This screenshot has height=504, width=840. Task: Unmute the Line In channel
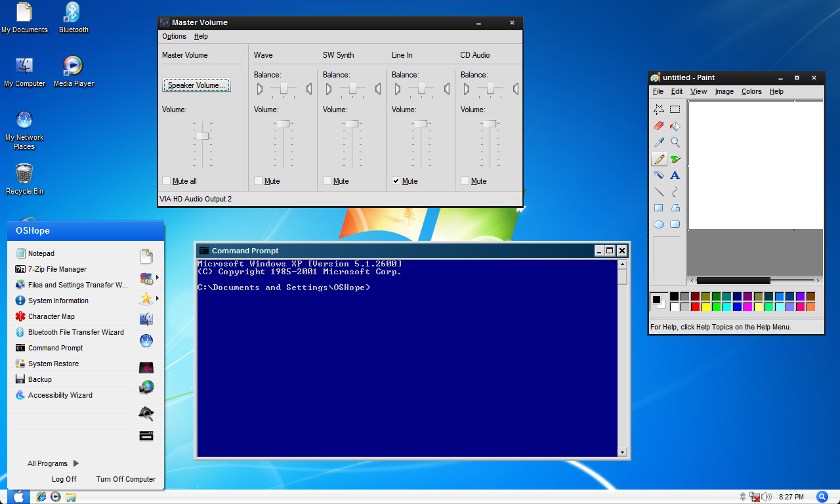(x=396, y=181)
